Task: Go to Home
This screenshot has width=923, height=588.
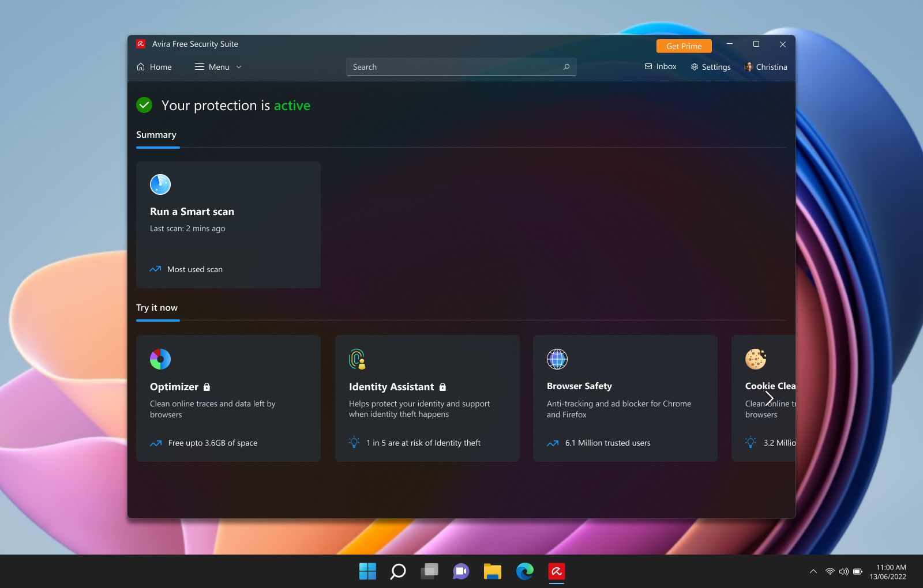Action: [154, 67]
